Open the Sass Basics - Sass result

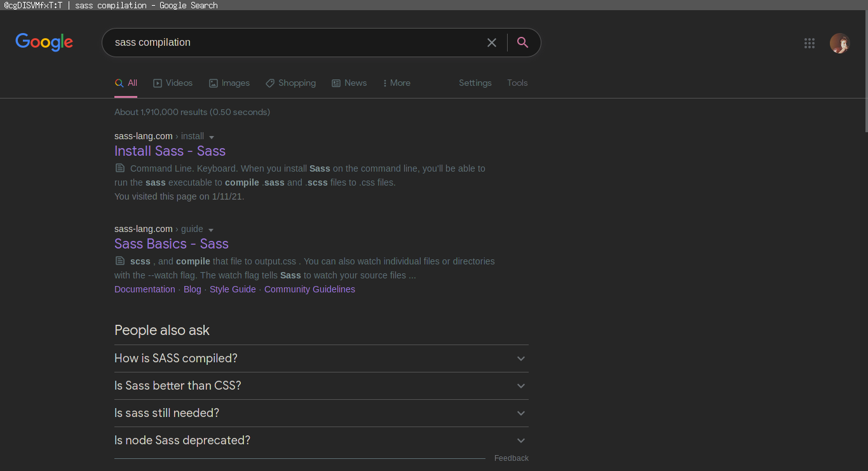point(172,243)
